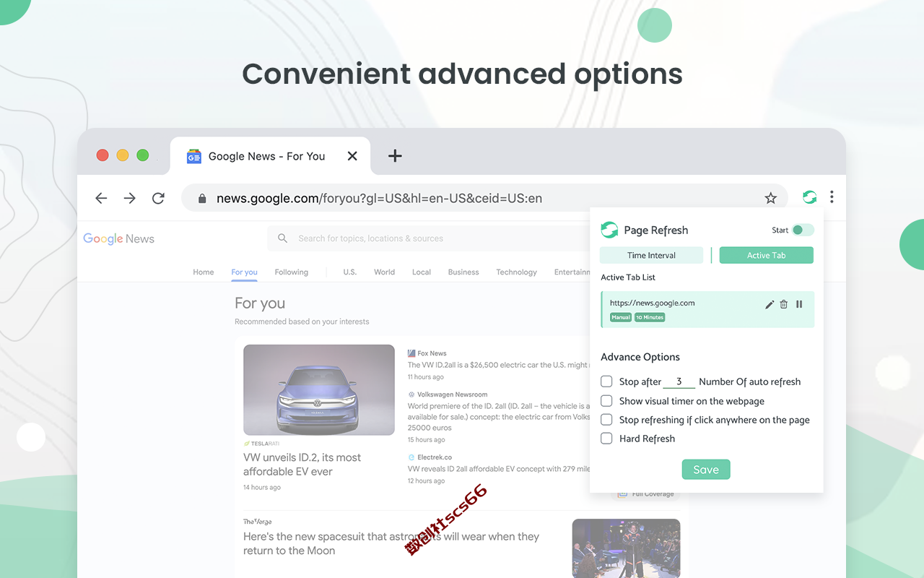
Task: Open the Business news section
Action: point(463,272)
